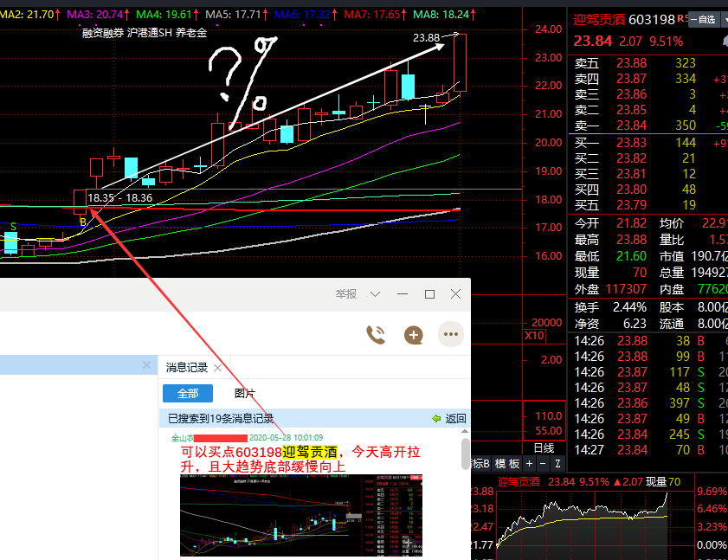The height and width of the screenshot is (560, 728).
Task: Click the MA6: 17.32 indicator label
Action: (x=306, y=15)
